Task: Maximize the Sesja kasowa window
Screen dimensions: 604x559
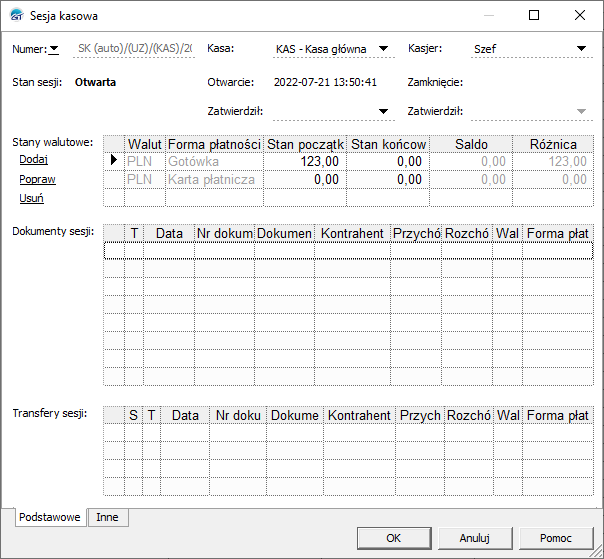Action: click(x=534, y=15)
